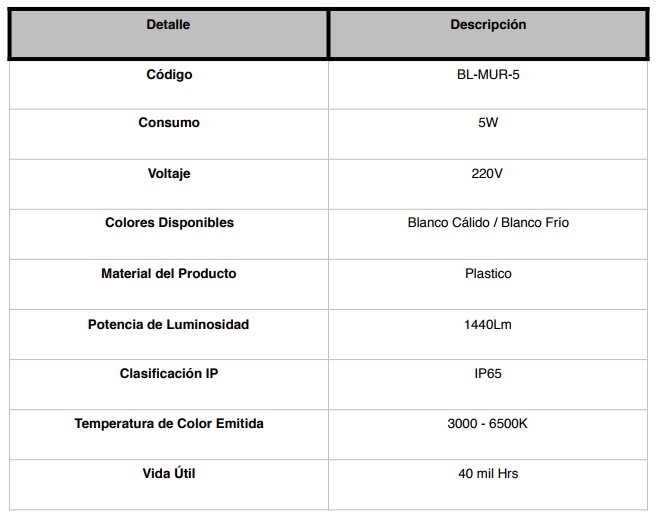Select the 1440Lm luminosity value
The height and width of the screenshot is (528, 662).
[x=488, y=325]
